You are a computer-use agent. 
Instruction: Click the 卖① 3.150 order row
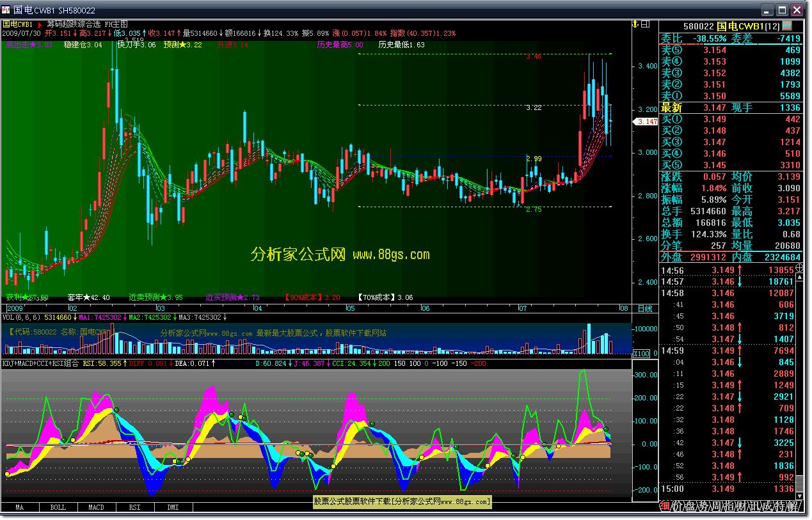point(731,96)
